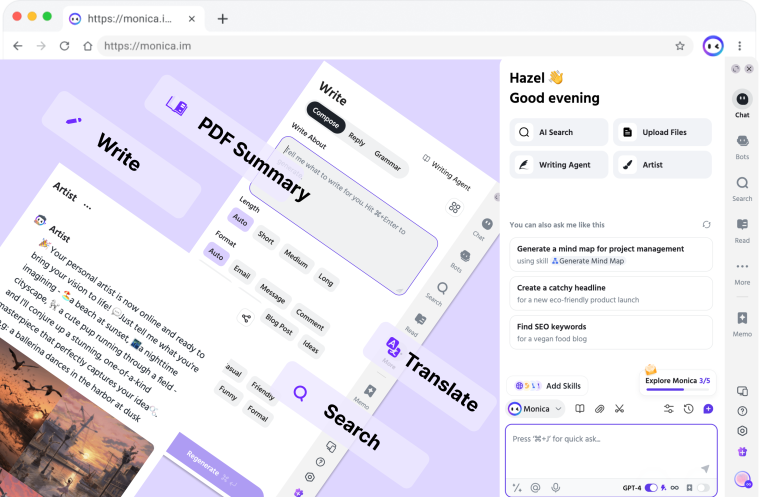Screen dimensions: 768x497
Task: Open the Search section in the sidebar
Action: 742,189
